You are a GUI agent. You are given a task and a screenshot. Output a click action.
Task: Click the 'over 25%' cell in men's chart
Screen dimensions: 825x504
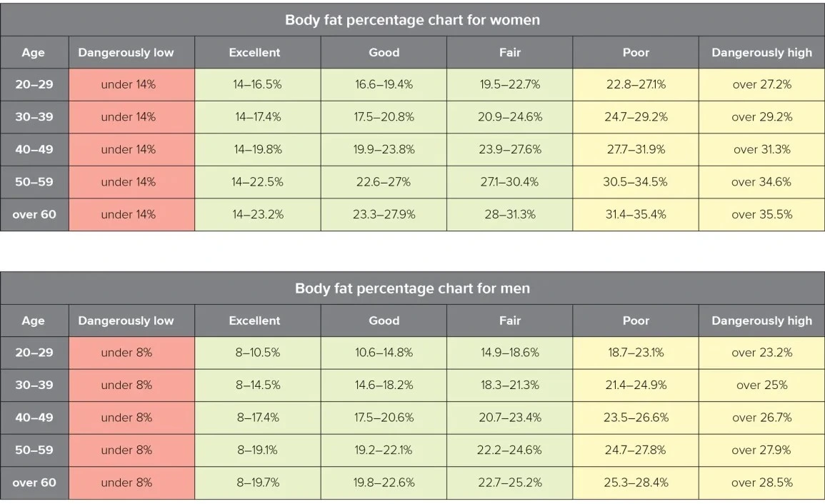pos(761,385)
